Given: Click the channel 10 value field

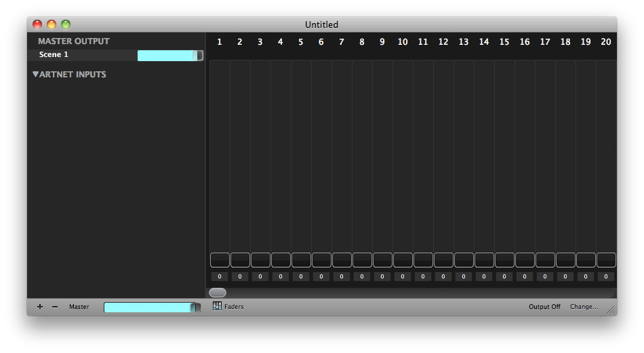Looking at the screenshot, I should pyautogui.click(x=403, y=277).
